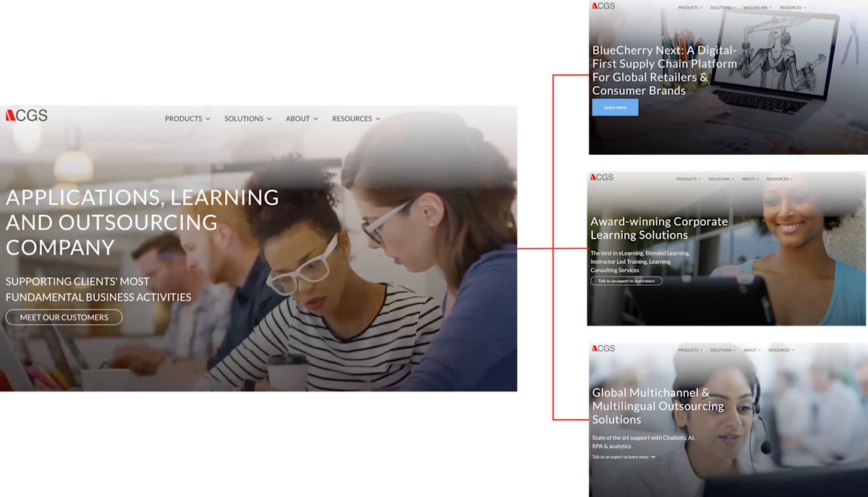This screenshot has height=497, width=868.
Task: Open PRODUCTS menu on the Corporate Learning page
Action: click(689, 179)
